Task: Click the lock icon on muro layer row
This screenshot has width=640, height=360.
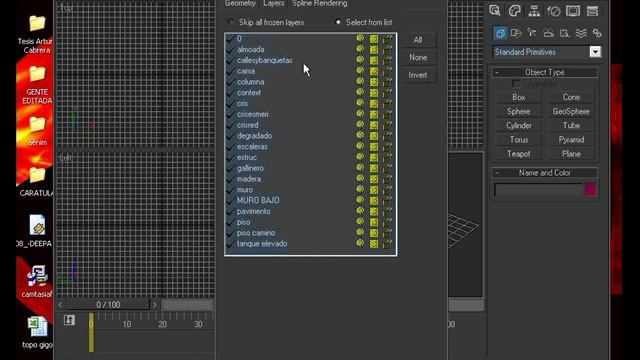Action: (x=387, y=190)
